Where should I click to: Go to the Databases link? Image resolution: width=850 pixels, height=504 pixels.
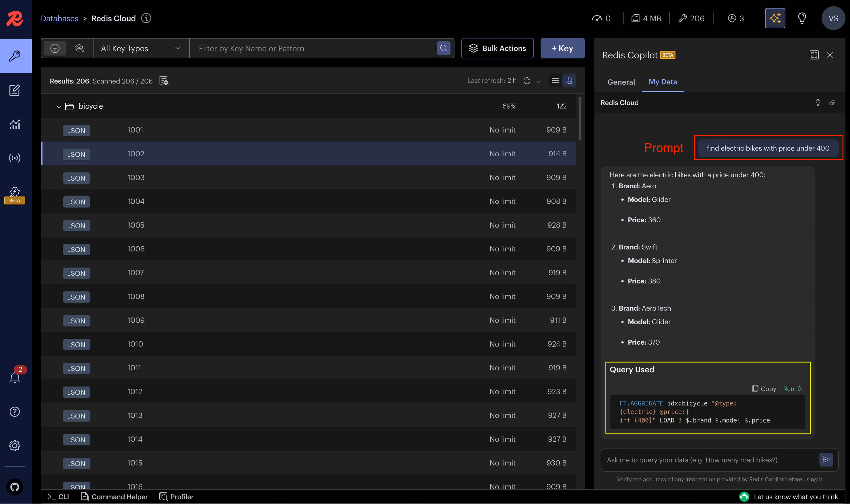[x=59, y=18]
